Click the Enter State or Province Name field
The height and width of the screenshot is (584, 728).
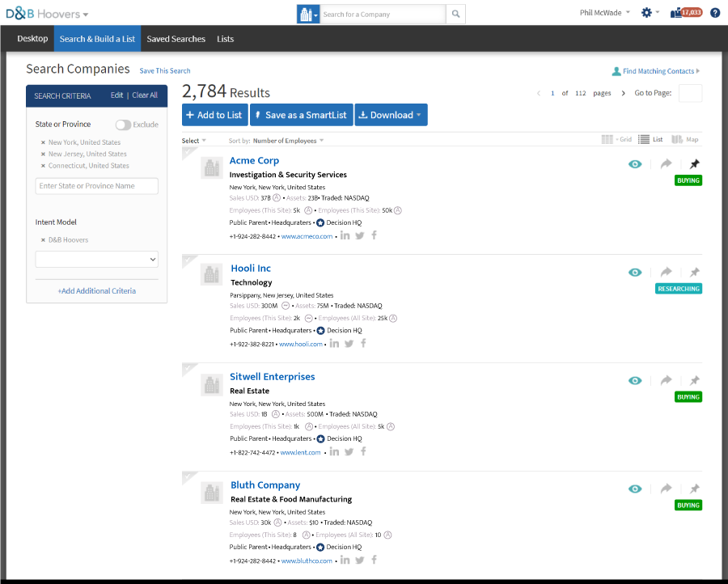pos(96,186)
